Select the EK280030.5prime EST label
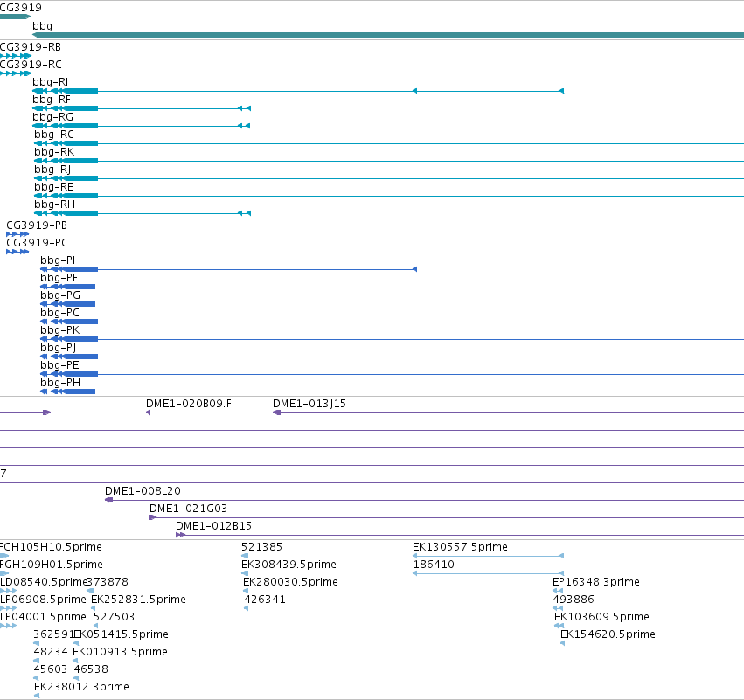Viewport: 744px width, 700px height. (291, 582)
